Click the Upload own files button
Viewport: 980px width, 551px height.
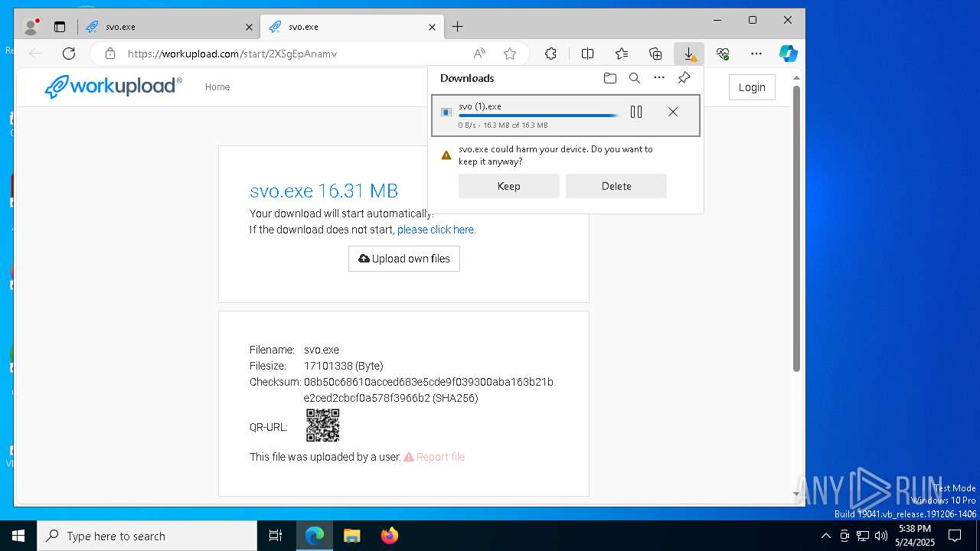pos(404,259)
